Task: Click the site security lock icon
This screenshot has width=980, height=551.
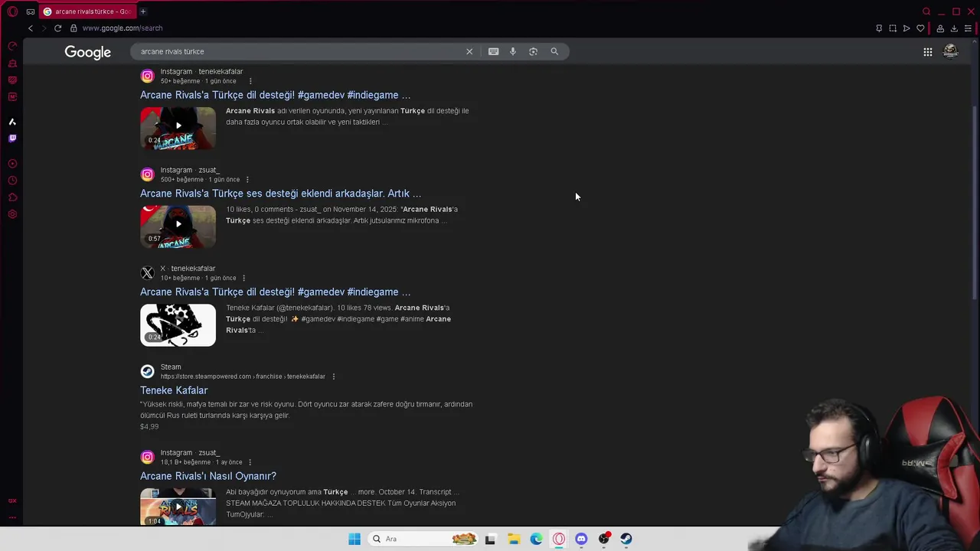Action: pyautogui.click(x=73, y=28)
